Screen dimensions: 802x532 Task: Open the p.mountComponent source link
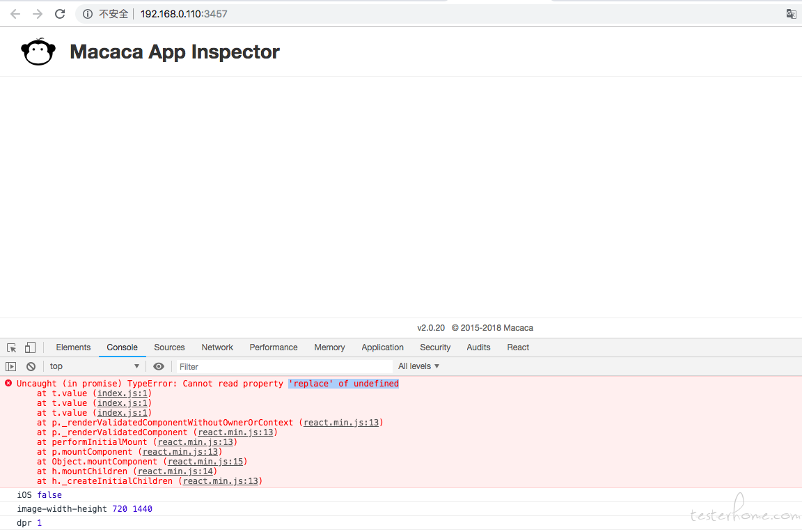pos(180,452)
